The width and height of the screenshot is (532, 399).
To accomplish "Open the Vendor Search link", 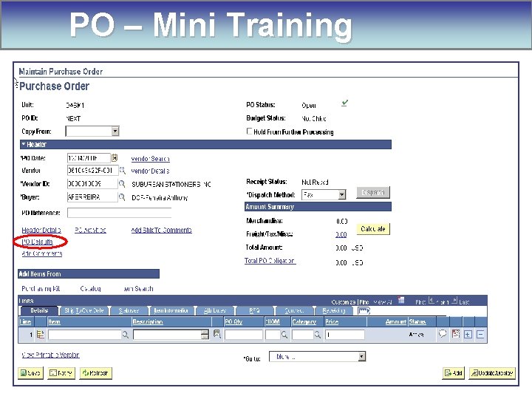I will pos(150,159).
